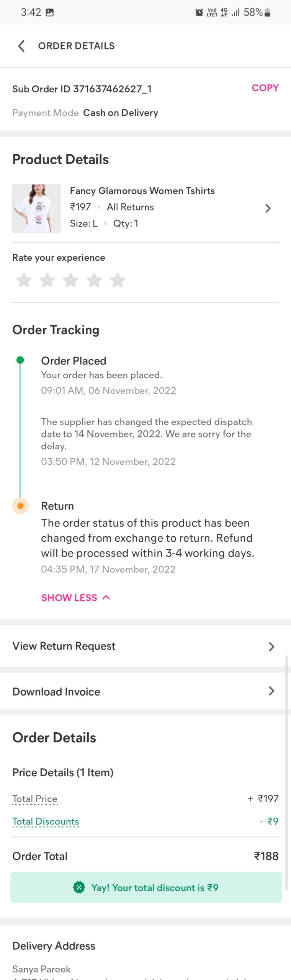Tap the back arrow icon

point(21,46)
